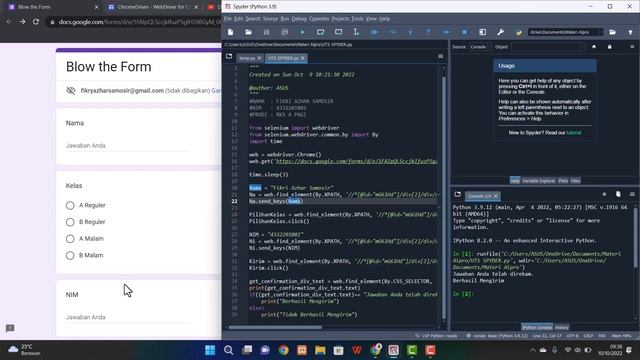Screen dimensions: 640x360
Task: Reload the Chrome page
Action: [x=36, y=22]
